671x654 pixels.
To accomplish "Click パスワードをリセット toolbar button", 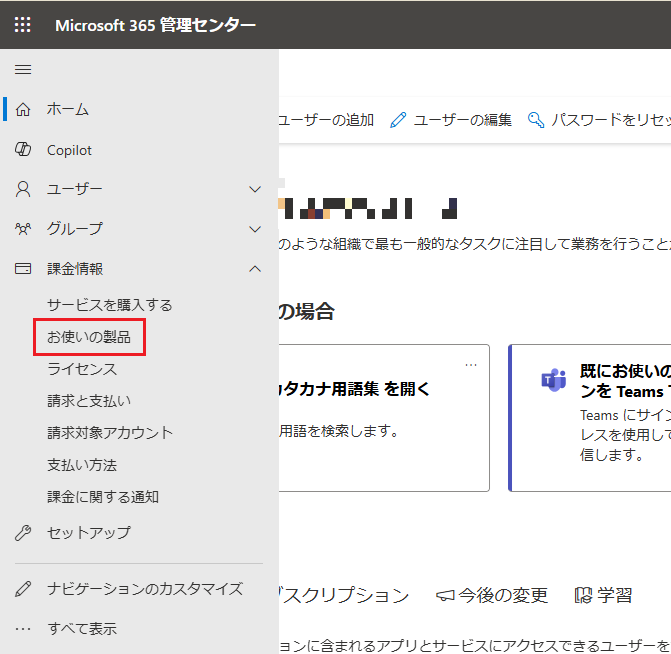I will [x=599, y=120].
